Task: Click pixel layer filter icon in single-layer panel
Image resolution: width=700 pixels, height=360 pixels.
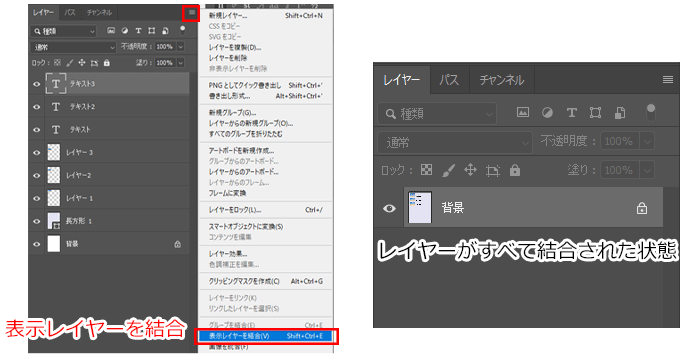Action: pos(523,112)
